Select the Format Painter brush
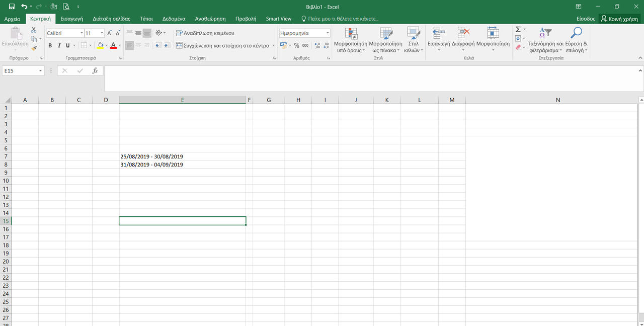 [x=34, y=48]
